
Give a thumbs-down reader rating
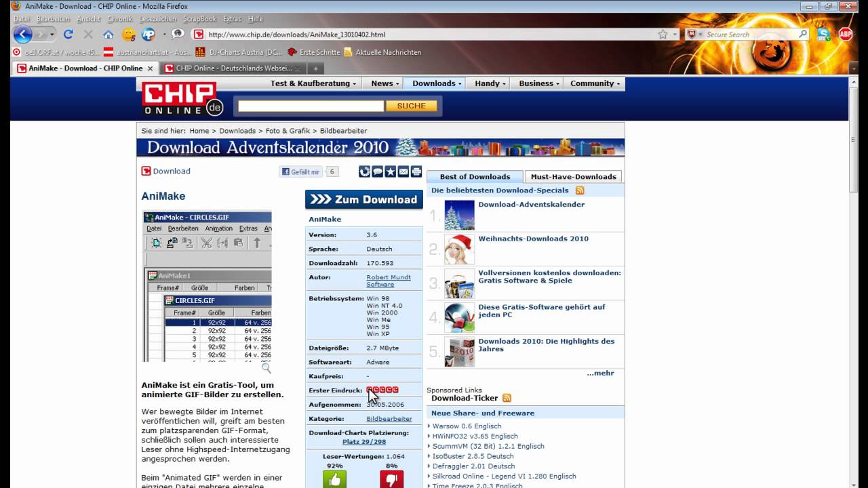coord(392,479)
